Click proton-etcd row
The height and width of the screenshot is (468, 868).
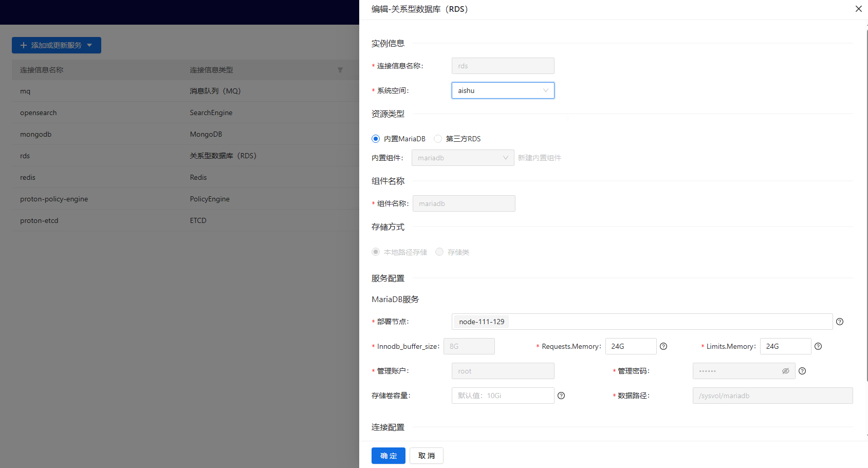tap(186, 220)
